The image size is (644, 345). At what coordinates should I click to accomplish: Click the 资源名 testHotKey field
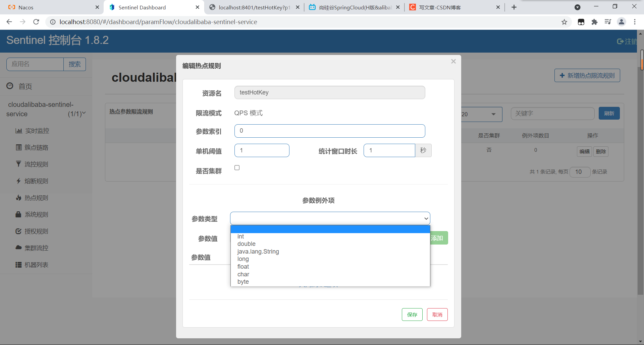(330, 92)
